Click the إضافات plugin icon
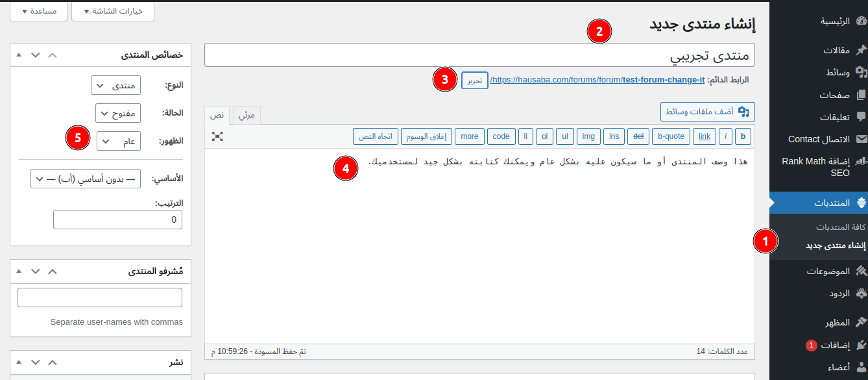The width and height of the screenshot is (868, 380). tap(861, 345)
